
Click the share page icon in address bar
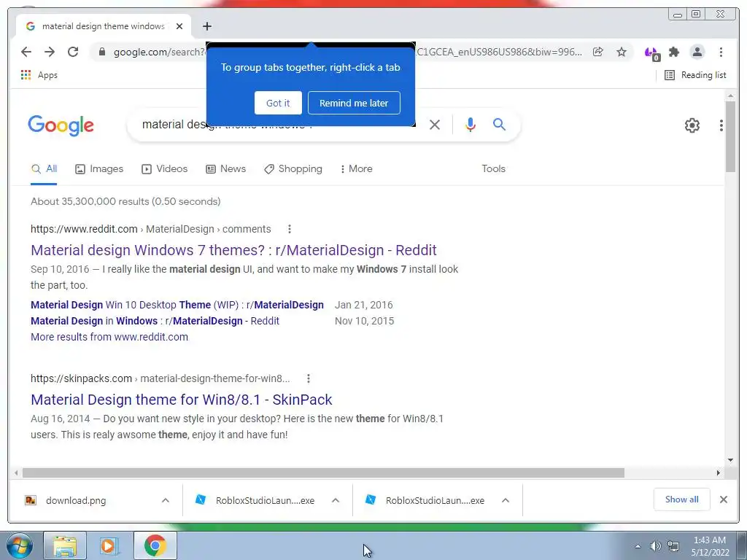pos(598,52)
